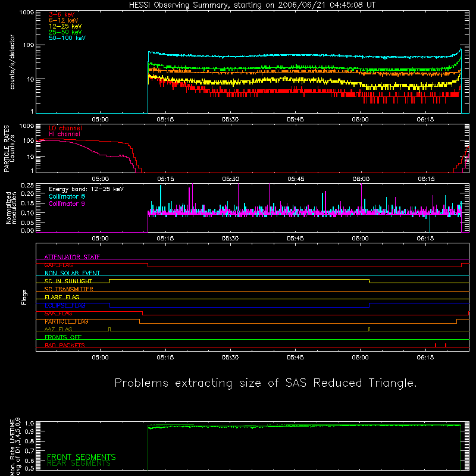This screenshot has width=476, height=476.
Task: Select the Collimator 9 legend entry
Action: [67, 203]
